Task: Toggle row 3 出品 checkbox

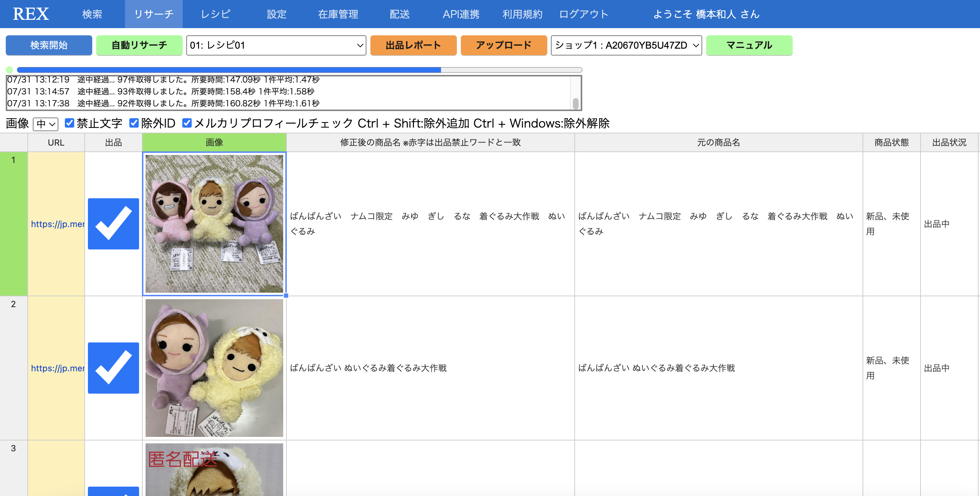Action: (113, 491)
